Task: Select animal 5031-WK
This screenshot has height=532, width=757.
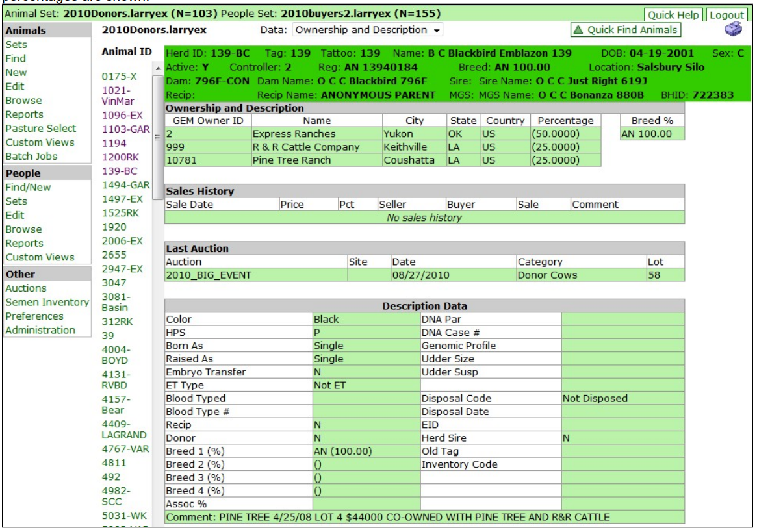Action: [124, 516]
